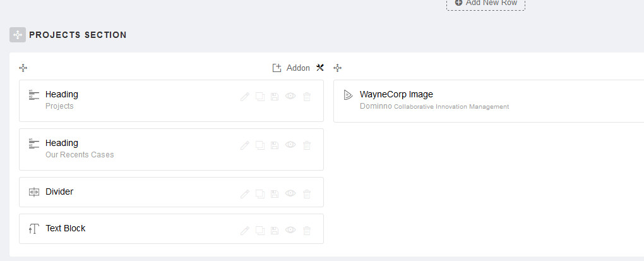This screenshot has width=644, height=261.
Task: Click Addon button to add new addon
Action: point(292,68)
